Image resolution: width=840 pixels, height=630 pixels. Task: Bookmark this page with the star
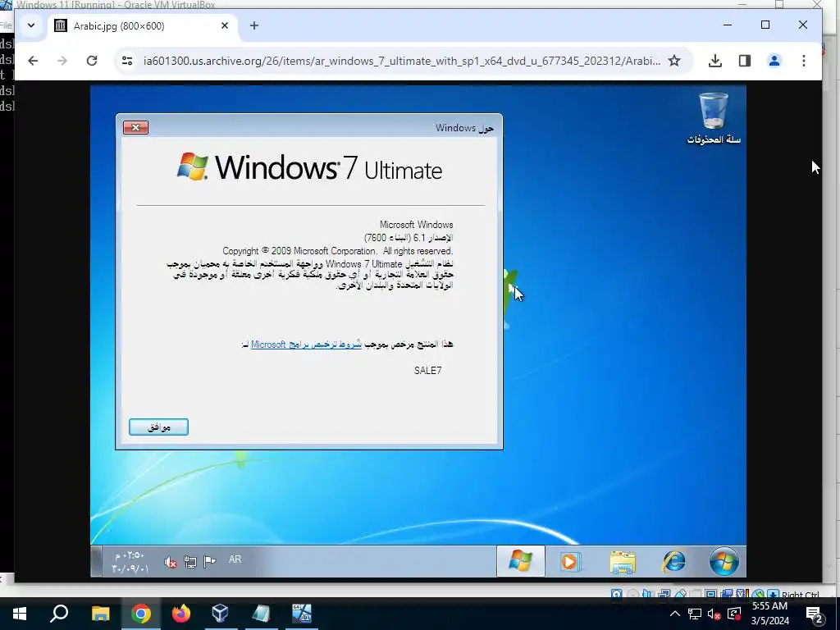coord(674,61)
